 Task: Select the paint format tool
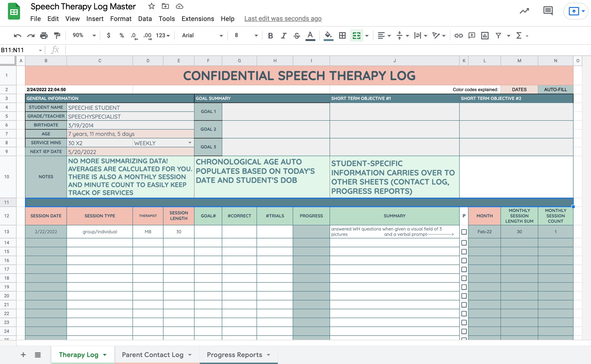coord(57,36)
